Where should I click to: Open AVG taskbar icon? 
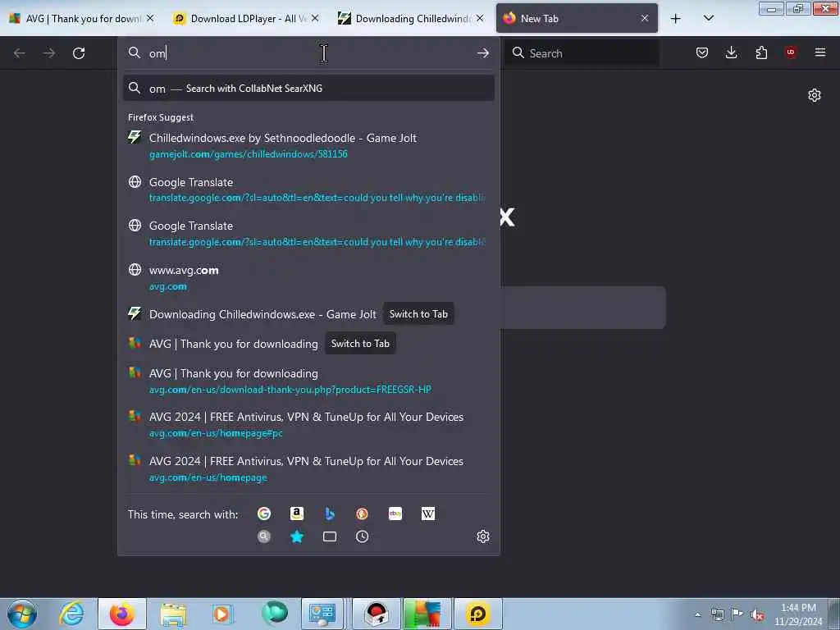pyautogui.click(x=426, y=614)
